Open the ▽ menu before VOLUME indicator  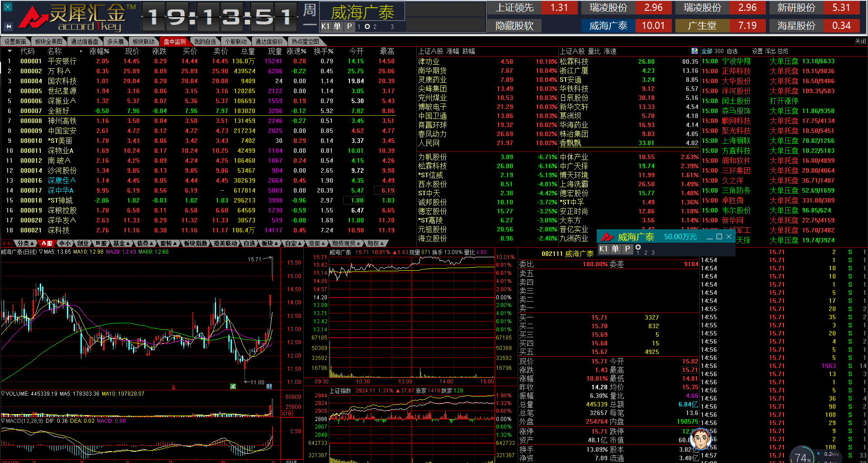[3, 394]
